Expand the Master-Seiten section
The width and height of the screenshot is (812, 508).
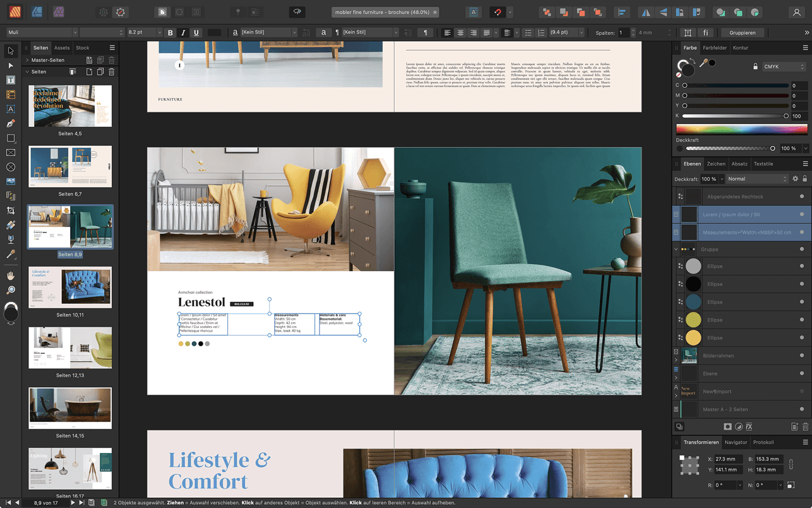pyautogui.click(x=28, y=60)
